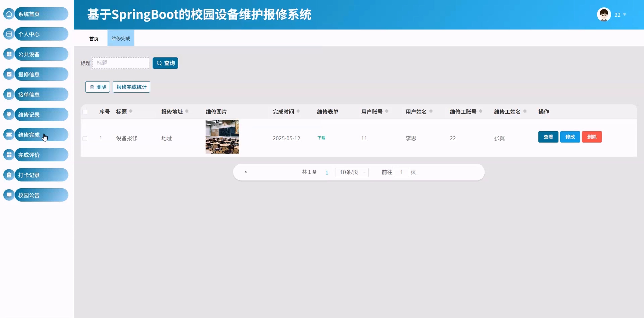The image size is (644, 318).
Task: Sort table by 完成时间 column arrows
Action: [x=298, y=111]
